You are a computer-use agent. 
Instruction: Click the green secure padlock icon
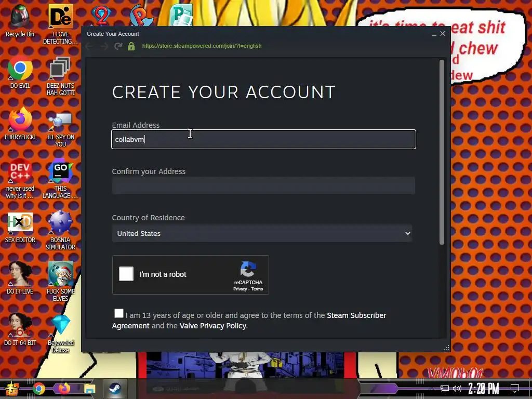click(131, 46)
